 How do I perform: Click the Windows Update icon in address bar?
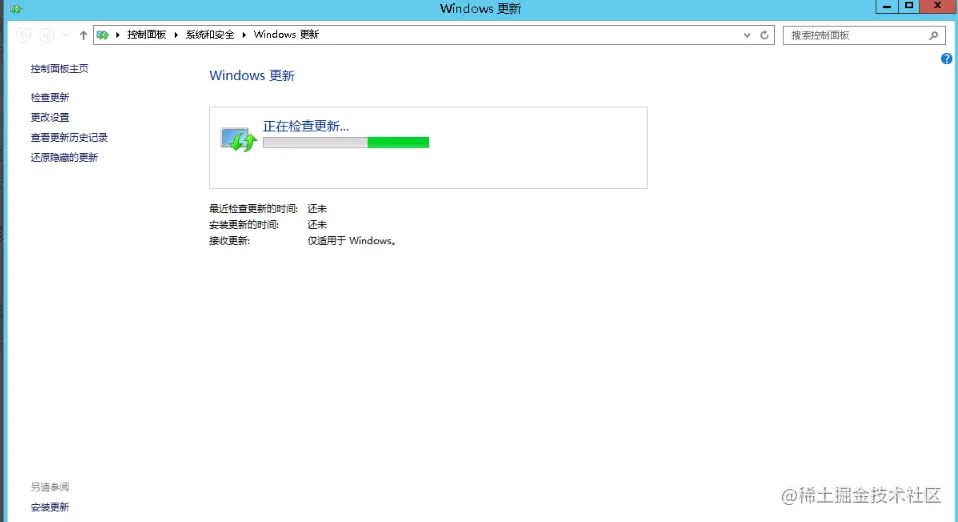103,35
